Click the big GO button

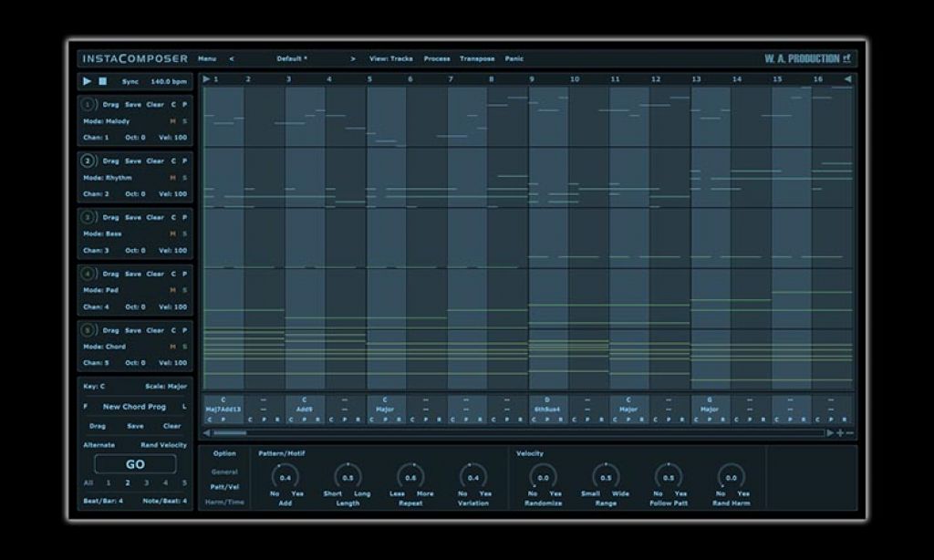135,464
